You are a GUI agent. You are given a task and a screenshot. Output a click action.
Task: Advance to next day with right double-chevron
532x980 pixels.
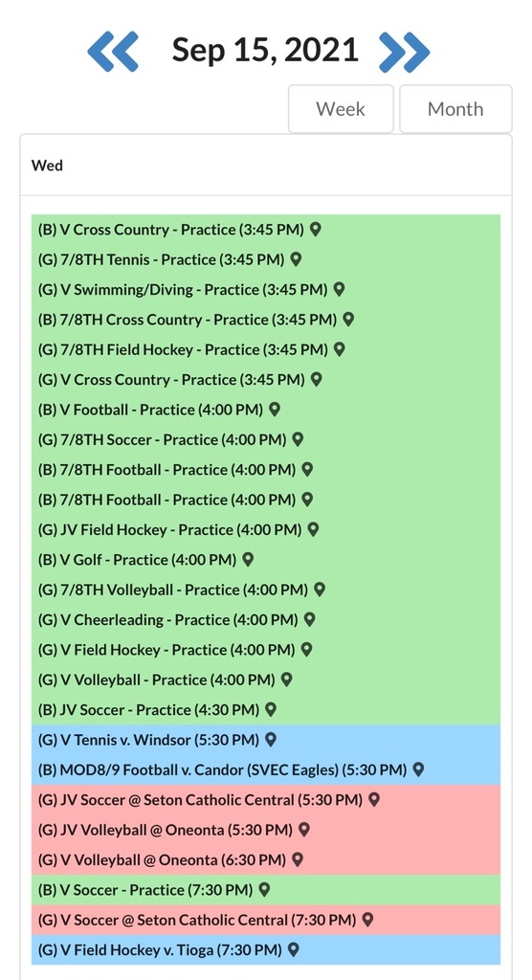coord(404,50)
